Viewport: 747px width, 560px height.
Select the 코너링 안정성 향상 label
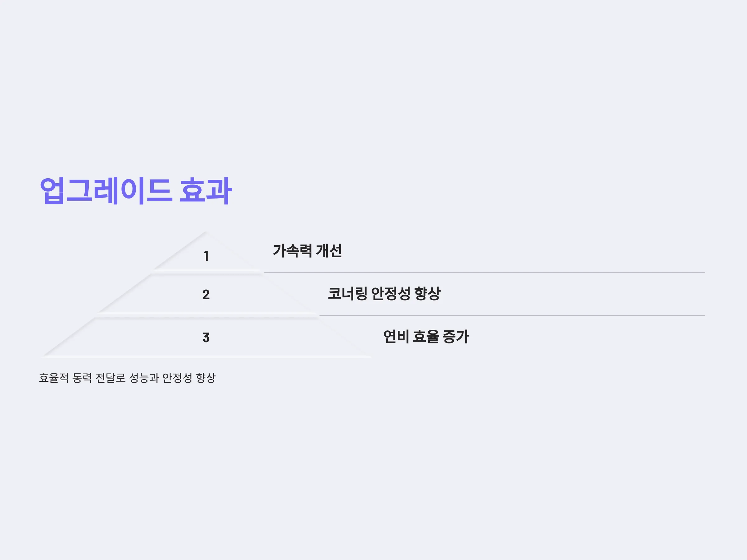(x=384, y=294)
